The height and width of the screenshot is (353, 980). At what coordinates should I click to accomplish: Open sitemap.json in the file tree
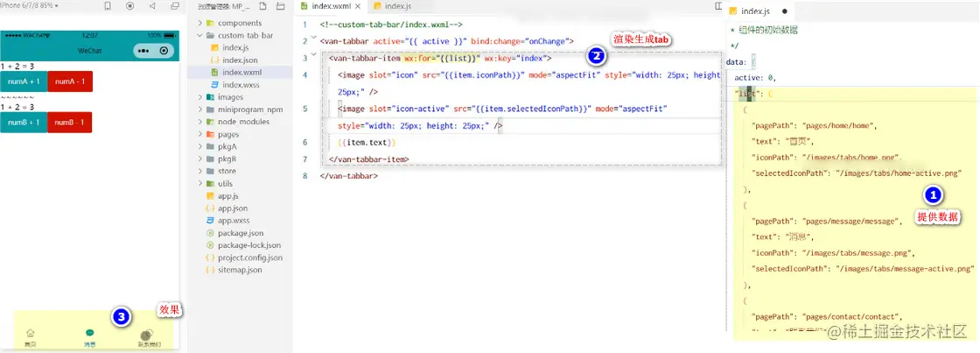click(x=240, y=271)
